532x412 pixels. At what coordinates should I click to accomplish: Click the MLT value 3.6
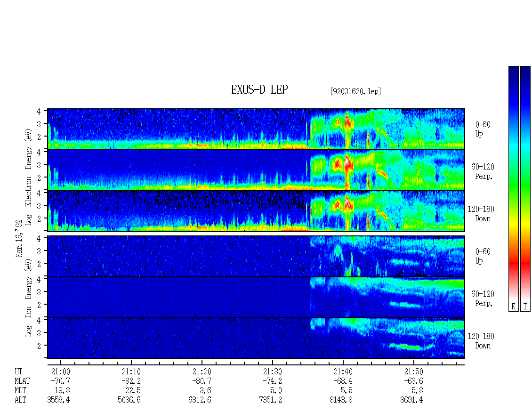(x=206, y=391)
